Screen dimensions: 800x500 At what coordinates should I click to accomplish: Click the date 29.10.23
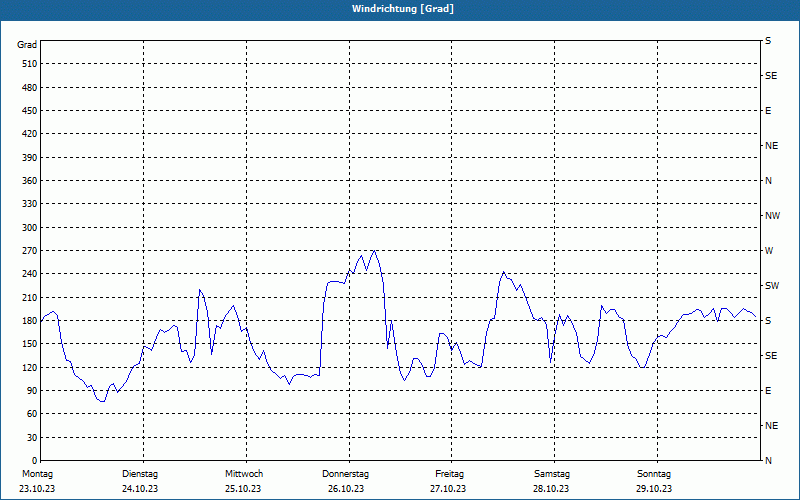(x=655, y=488)
